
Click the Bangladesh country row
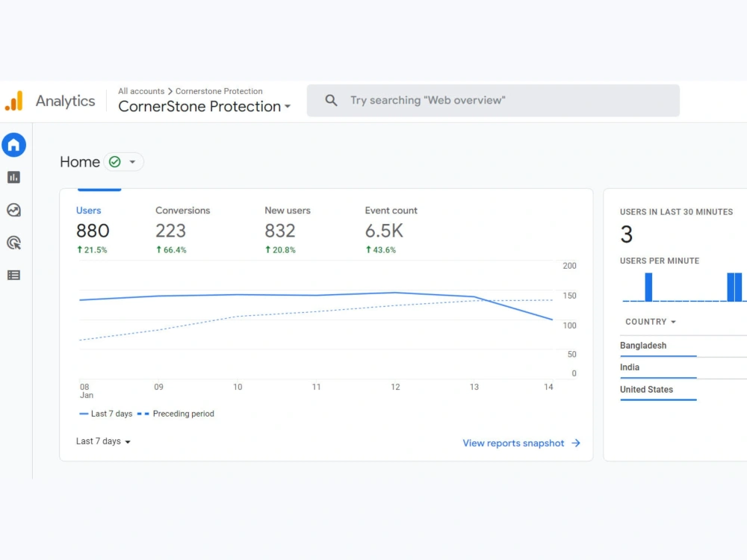coord(684,346)
